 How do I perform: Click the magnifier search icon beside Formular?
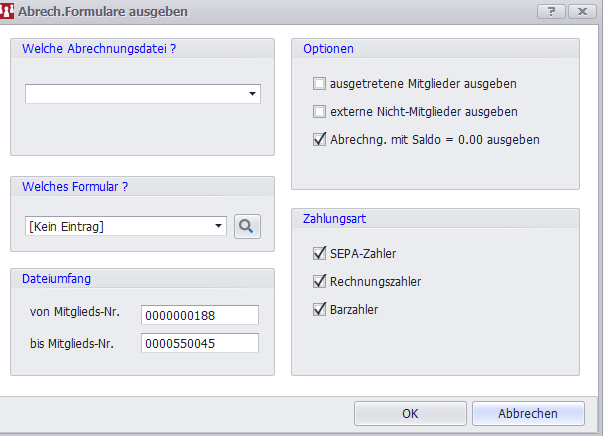[x=247, y=227]
